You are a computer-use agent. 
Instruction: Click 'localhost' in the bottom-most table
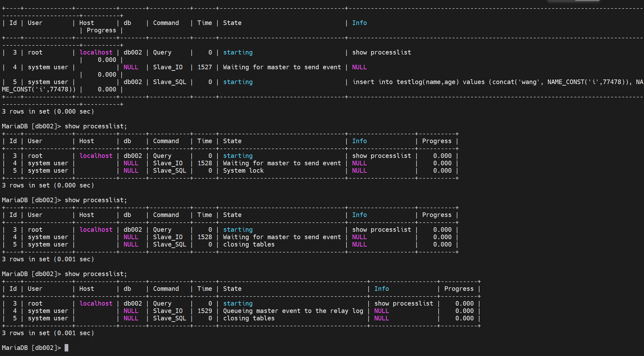coord(96,303)
